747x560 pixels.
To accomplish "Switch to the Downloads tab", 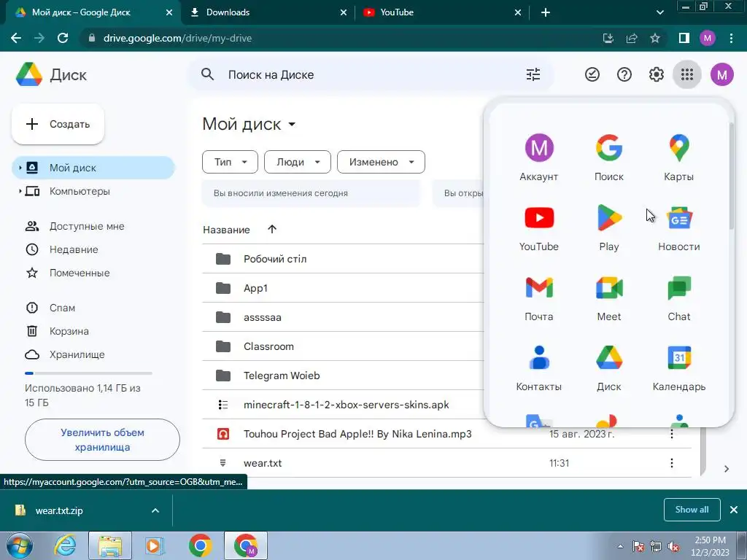I will pyautogui.click(x=268, y=12).
